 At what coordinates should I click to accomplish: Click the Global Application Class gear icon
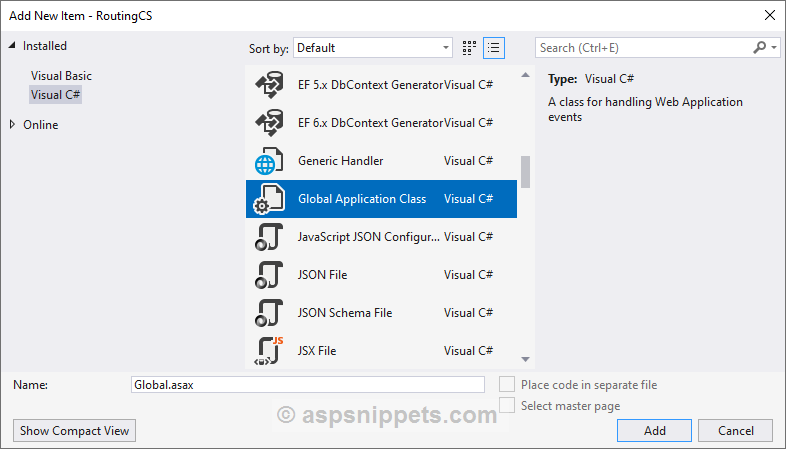[x=269, y=199]
